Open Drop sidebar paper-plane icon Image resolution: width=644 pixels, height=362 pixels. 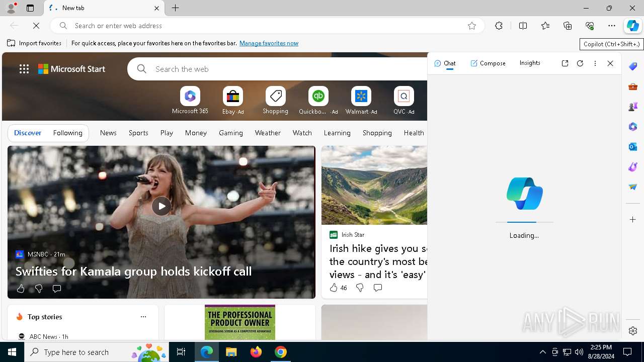point(633,187)
